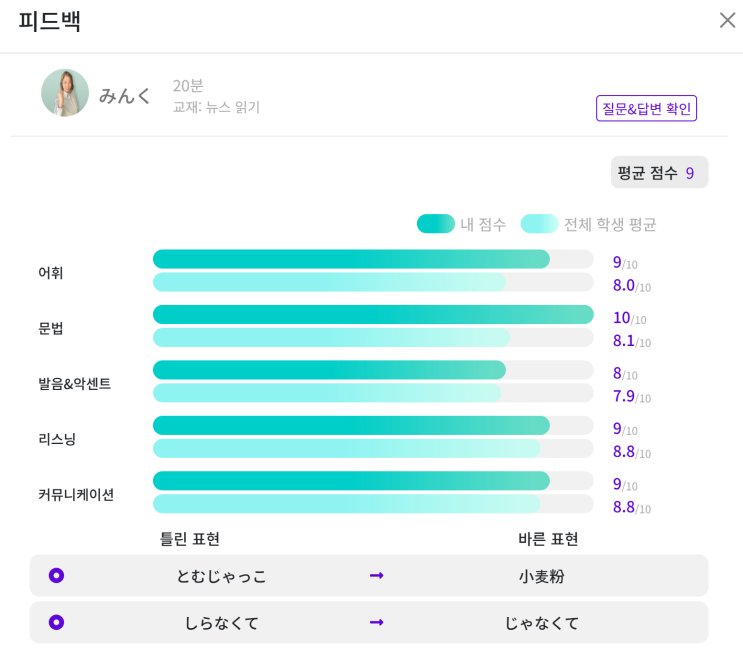Select radio bullet beside とむじゃっこ
The height and width of the screenshot is (650, 743).
click(56, 575)
